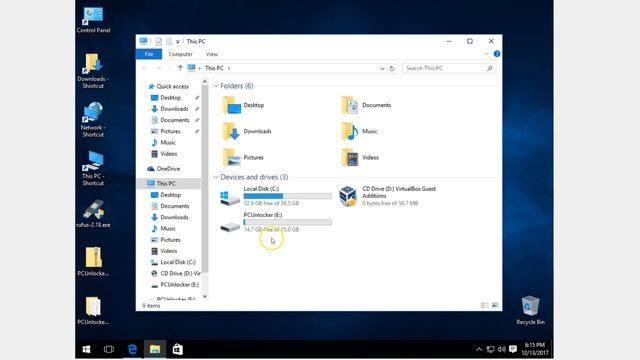Image resolution: width=640 pixels, height=360 pixels.
Task: Refresh the This PC view
Action: click(x=392, y=68)
